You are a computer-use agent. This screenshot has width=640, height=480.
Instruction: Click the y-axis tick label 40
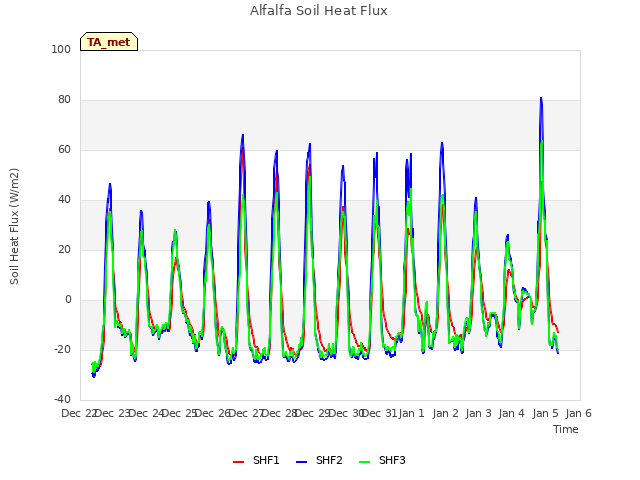tap(64, 200)
